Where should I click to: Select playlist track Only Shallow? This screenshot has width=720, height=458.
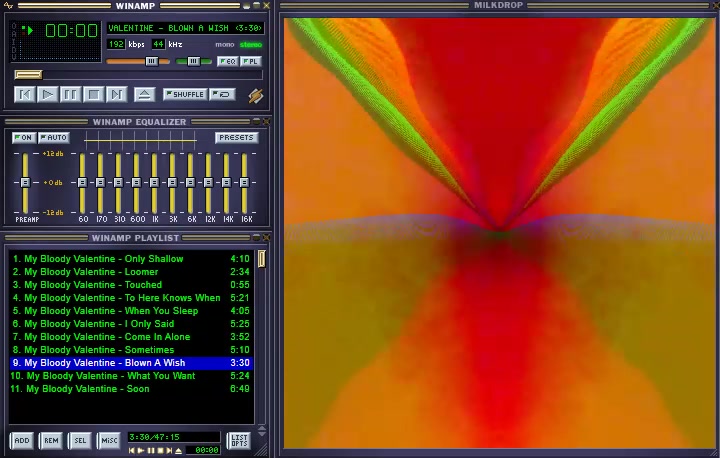click(131, 259)
